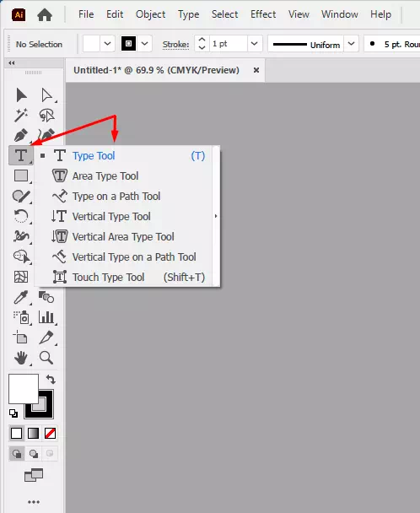Open variable width profile Uniform dropdown
The height and width of the screenshot is (513, 420).
tap(351, 44)
